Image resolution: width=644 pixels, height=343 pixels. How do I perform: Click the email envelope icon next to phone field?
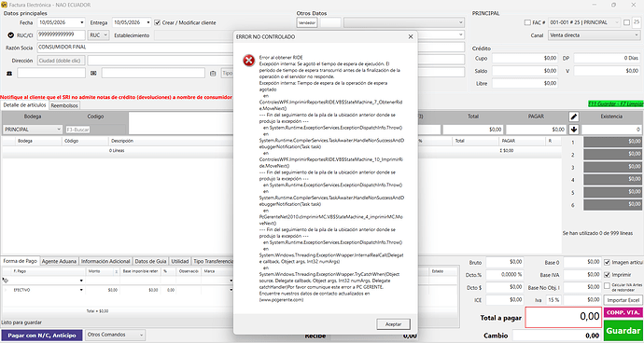[x=93, y=73]
